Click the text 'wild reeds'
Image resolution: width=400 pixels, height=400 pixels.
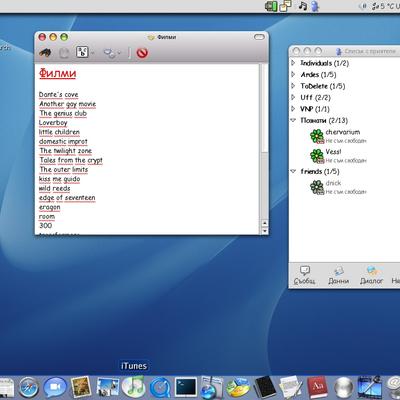(55, 188)
